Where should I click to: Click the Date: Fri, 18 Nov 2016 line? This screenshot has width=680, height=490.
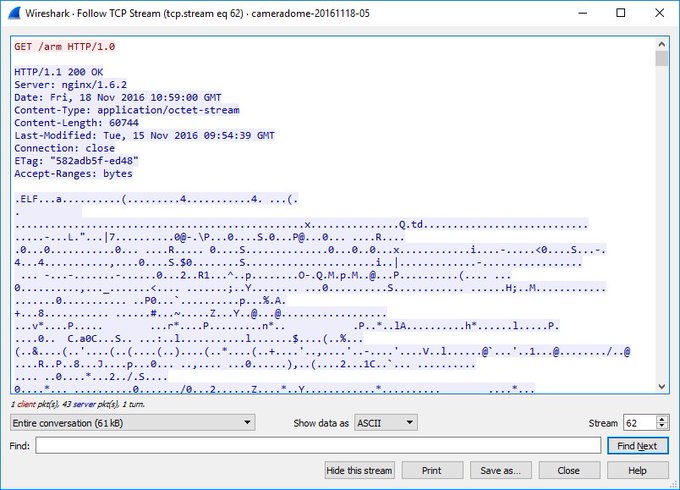pos(118,97)
